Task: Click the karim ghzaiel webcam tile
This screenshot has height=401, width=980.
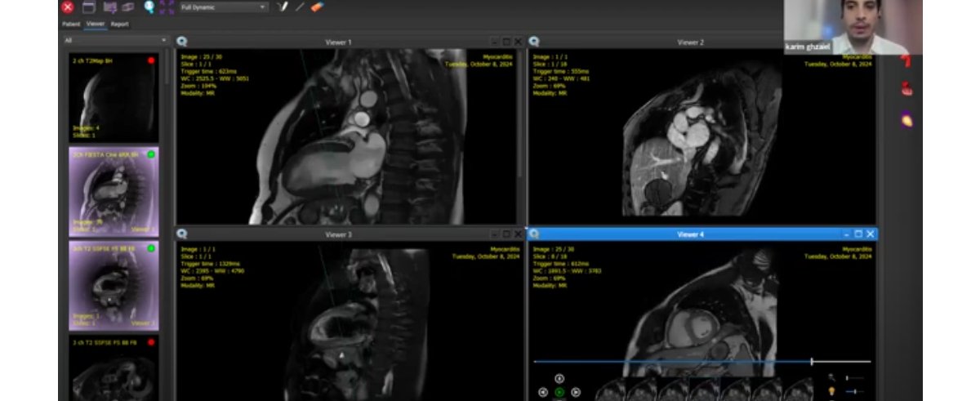Action: [853, 27]
